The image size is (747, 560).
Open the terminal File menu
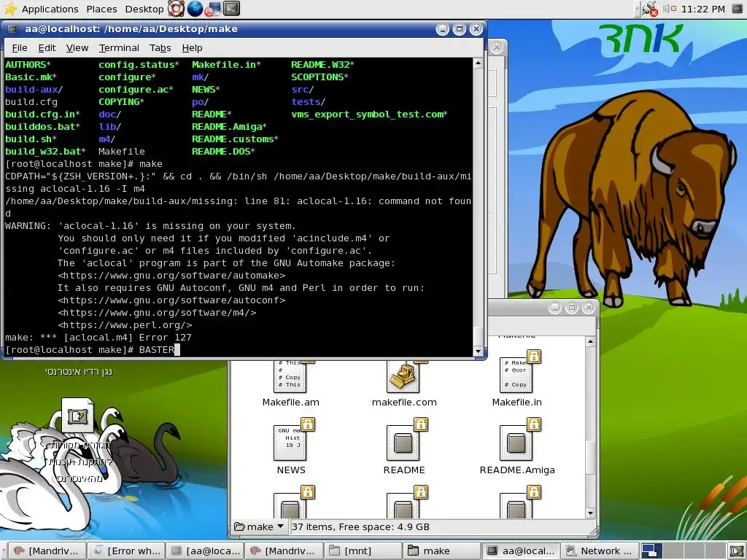[x=20, y=47]
